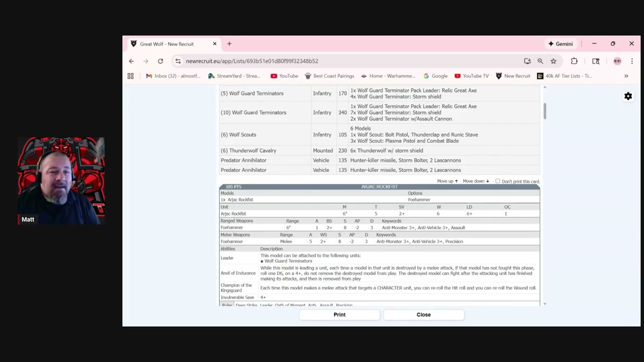Click the 340 points value for Terminators

[x=343, y=113]
